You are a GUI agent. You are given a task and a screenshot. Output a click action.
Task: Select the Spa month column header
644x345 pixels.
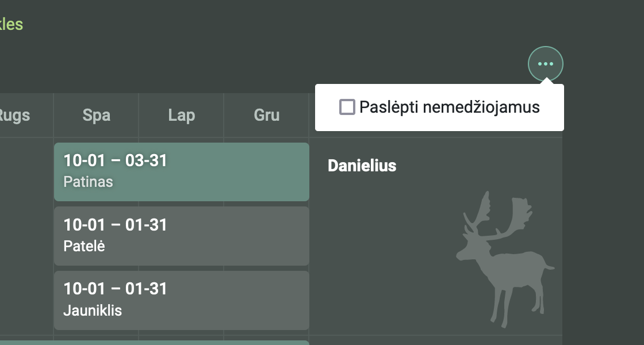click(x=96, y=115)
